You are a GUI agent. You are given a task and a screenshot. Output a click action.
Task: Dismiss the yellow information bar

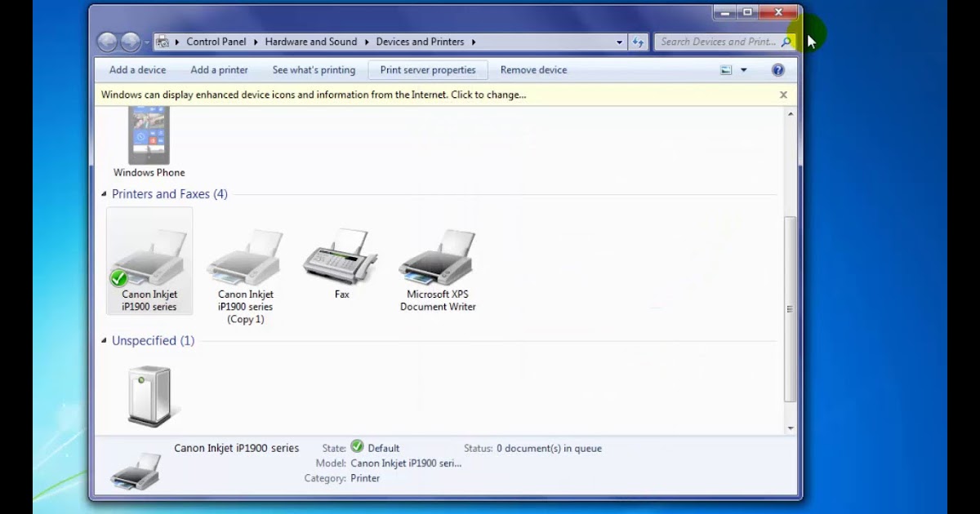[x=783, y=95]
